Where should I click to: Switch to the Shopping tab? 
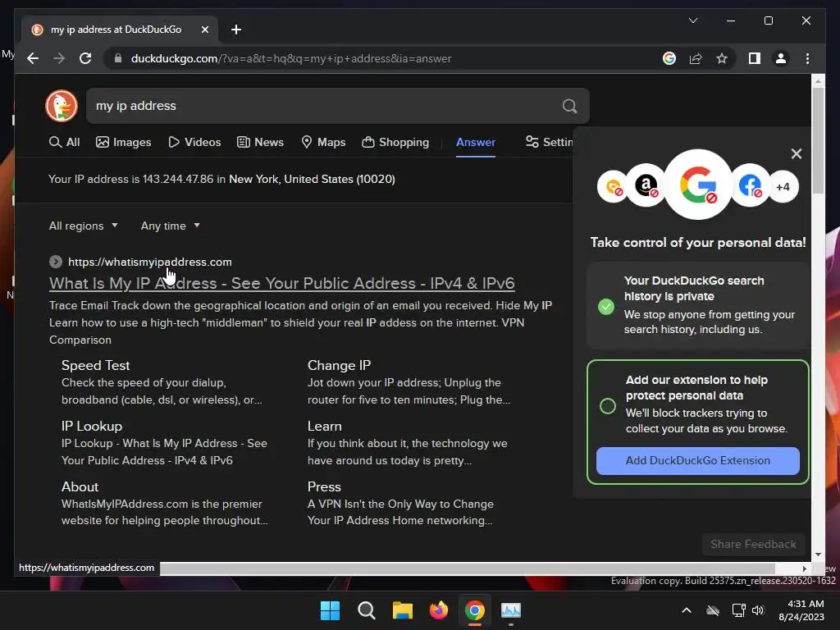pyautogui.click(x=395, y=142)
